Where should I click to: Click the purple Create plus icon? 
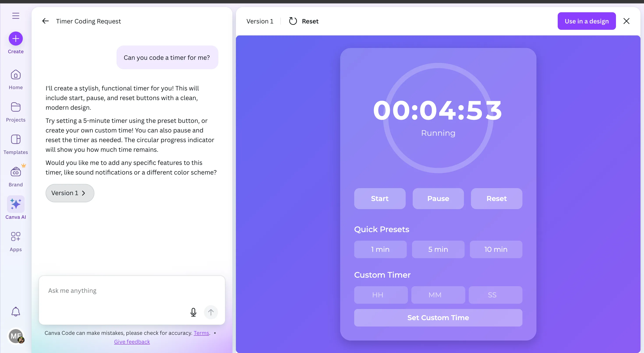[x=16, y=39]
